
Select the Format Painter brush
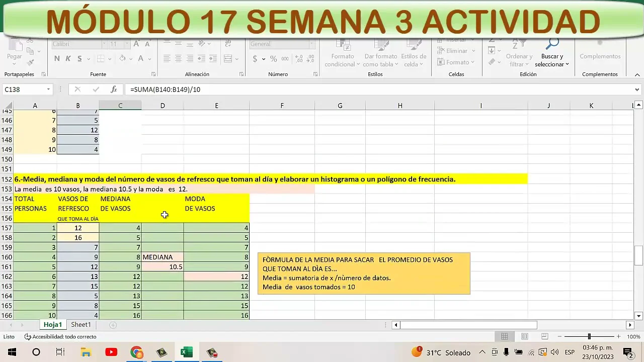click(x=31, y=63)
